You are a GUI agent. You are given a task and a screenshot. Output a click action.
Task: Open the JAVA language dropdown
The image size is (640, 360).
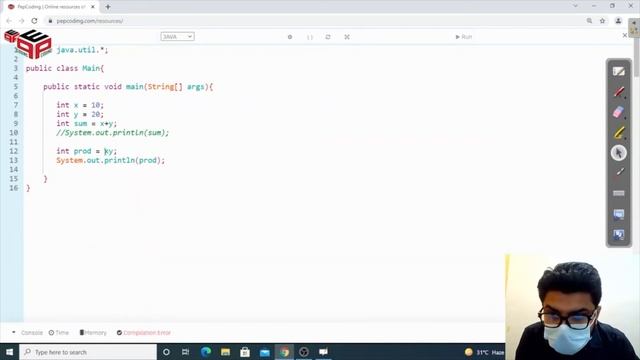click(x=177, y=37)
